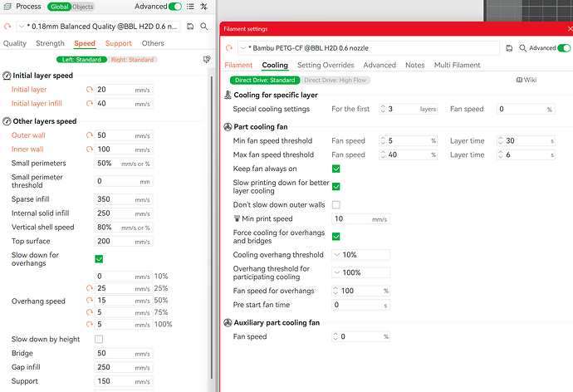Open the Wiki link

526,80
